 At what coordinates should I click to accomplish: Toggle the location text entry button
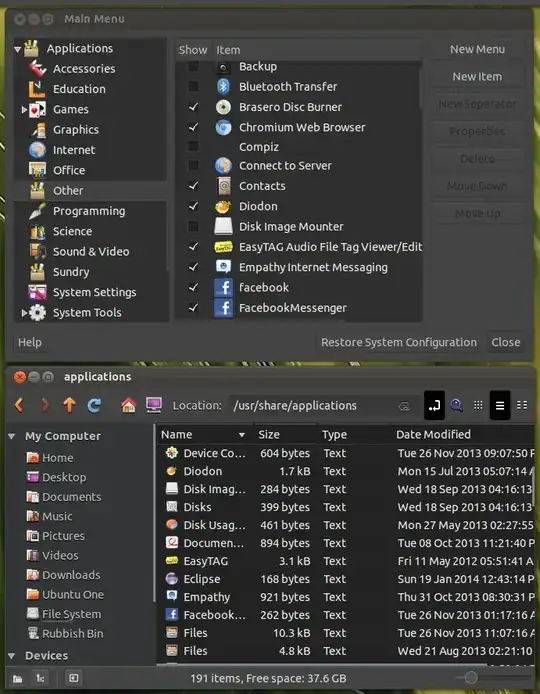[x=434, y=405]
